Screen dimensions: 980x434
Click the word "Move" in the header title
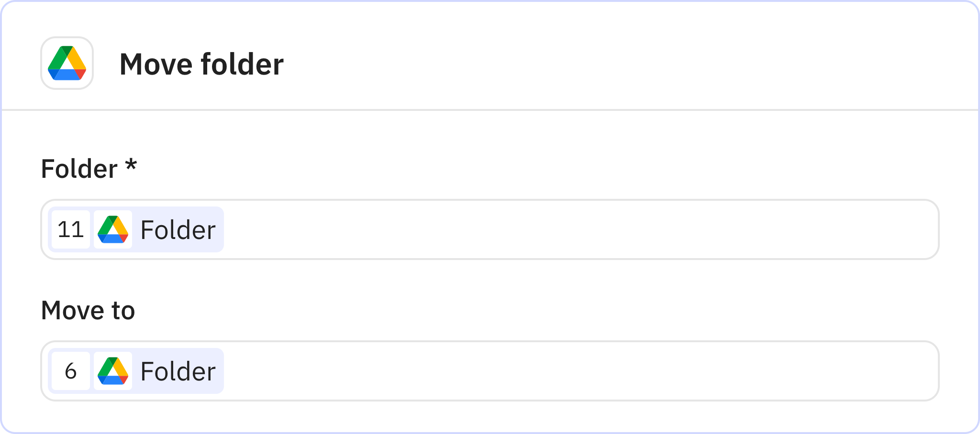pyautogui.click(x=155, y=64)
